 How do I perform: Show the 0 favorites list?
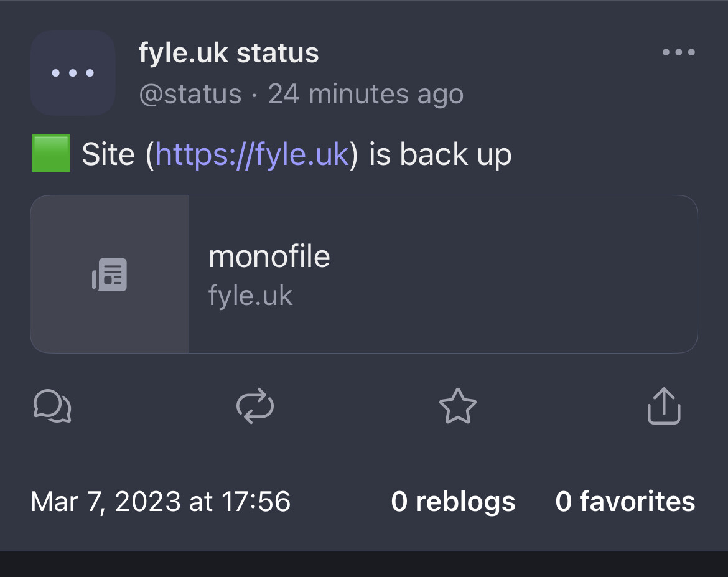625,502
